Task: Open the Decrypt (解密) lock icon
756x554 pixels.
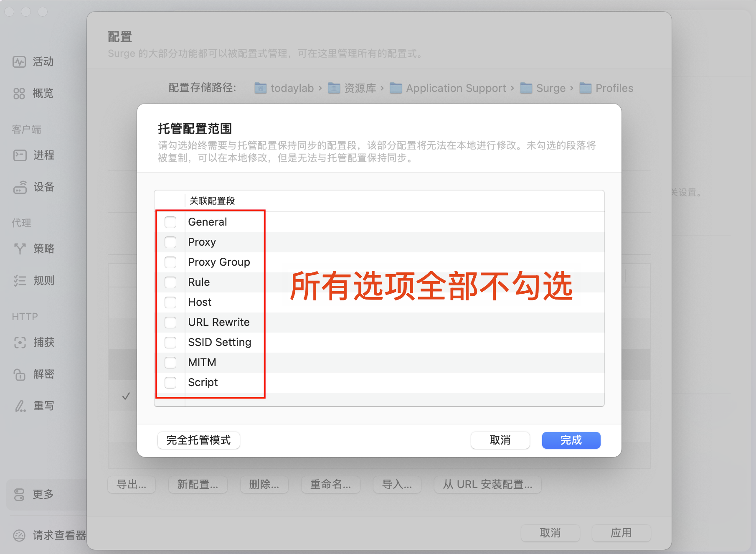Action: pyautogui.click(x=20, y=374)
